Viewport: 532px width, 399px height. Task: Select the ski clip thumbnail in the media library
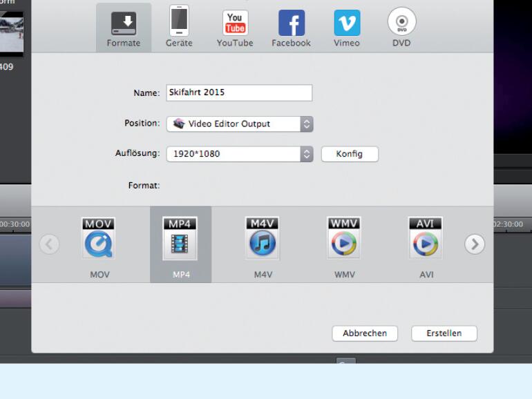pos(12,34)
